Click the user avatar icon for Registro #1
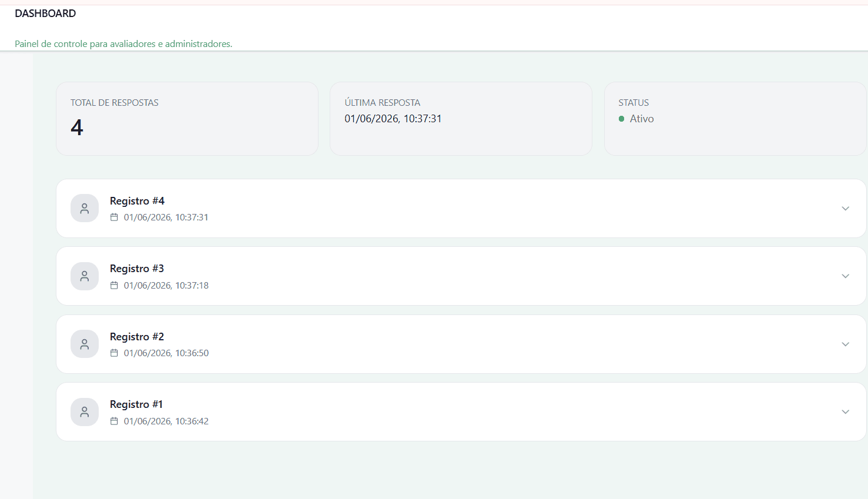 (x=85, y=412)
